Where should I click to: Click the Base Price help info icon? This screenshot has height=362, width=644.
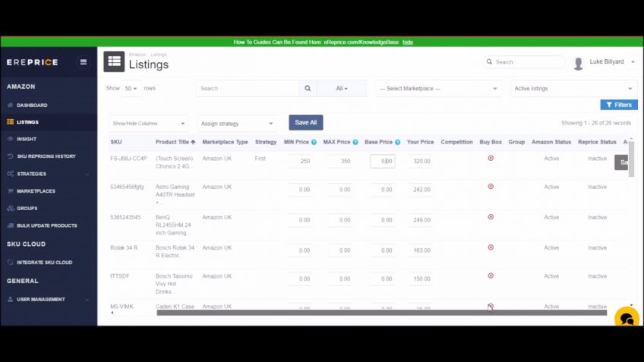pyautogui.click(x=398, y=143)
